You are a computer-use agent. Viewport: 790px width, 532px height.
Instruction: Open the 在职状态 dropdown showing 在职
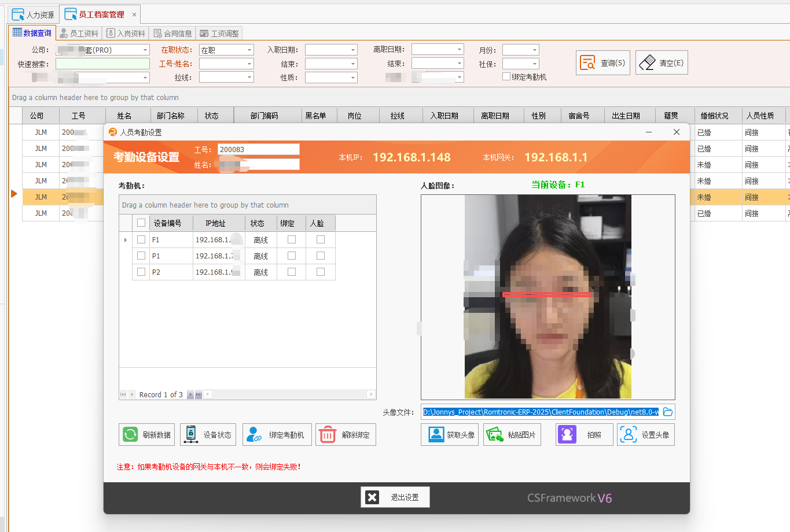[x=250, y=49]
